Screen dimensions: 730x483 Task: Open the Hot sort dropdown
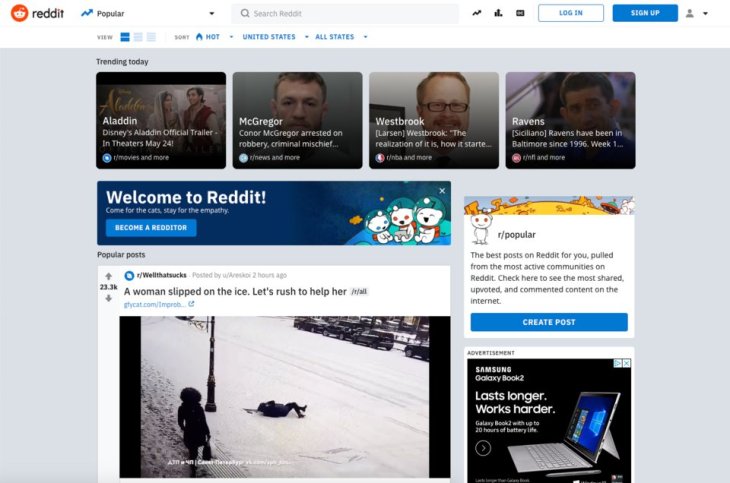coord(212,37)
